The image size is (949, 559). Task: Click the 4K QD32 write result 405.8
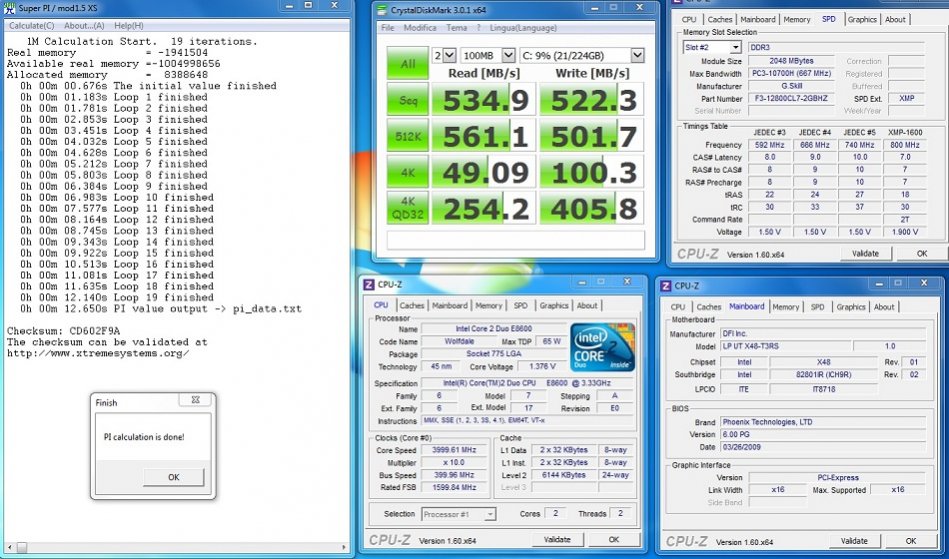click(x=592, y=208)
